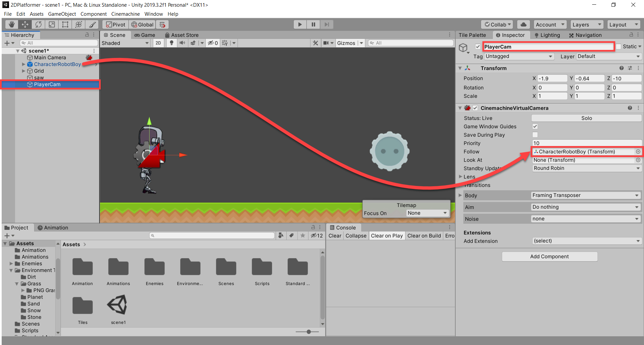Toggle 2D scene view mode
644x345 pixels.
(x=158, y=43)
